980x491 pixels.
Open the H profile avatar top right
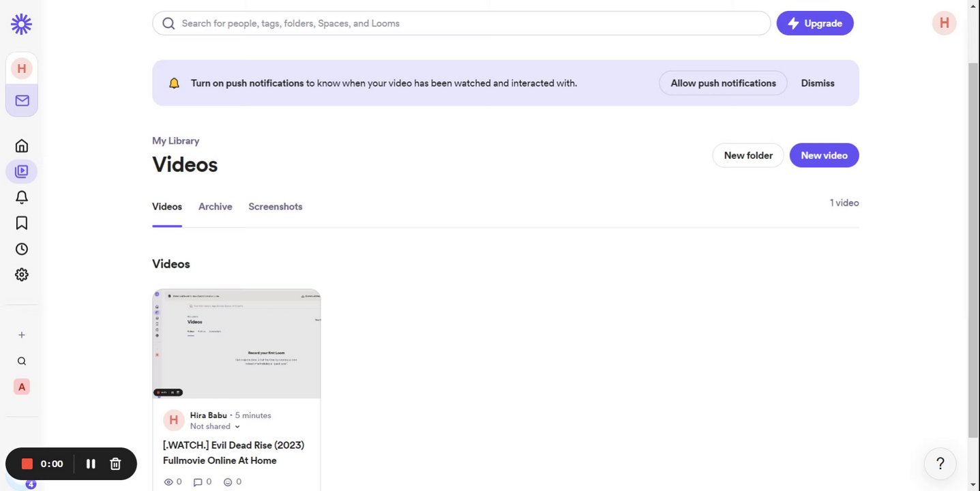(x=944, y=23)
